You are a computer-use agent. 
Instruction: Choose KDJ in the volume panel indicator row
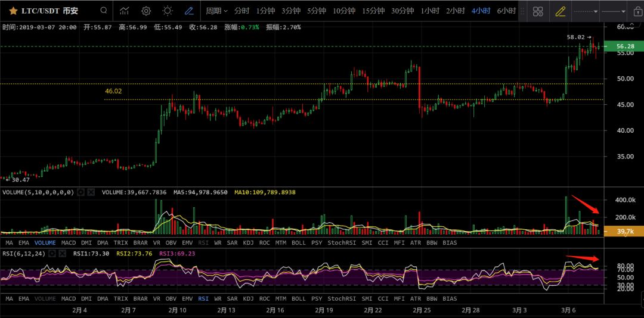[x=248, y=242]
